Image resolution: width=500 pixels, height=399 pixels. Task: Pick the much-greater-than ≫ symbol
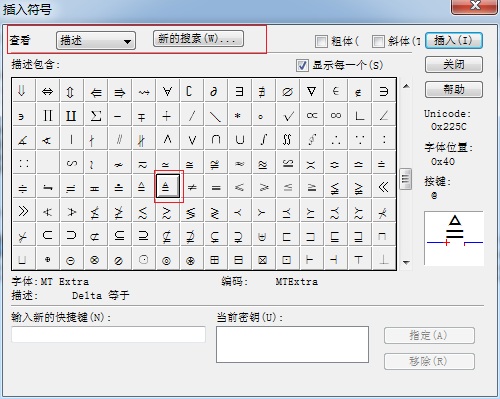[24, 211]
